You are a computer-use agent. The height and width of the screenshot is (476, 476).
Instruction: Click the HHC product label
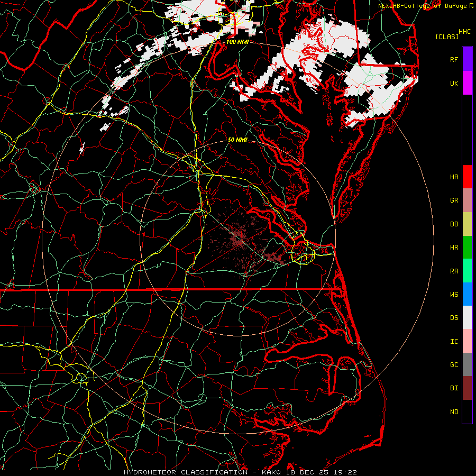click(464, 32)
